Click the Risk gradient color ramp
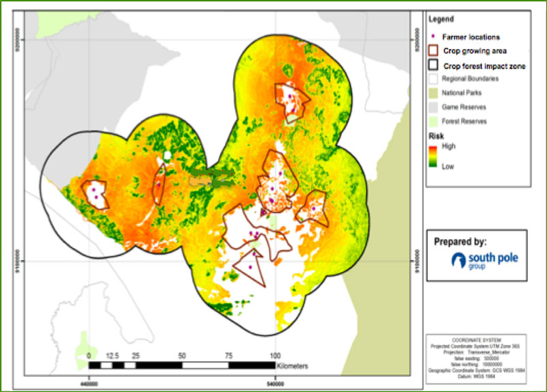 (x=433, y=156)
